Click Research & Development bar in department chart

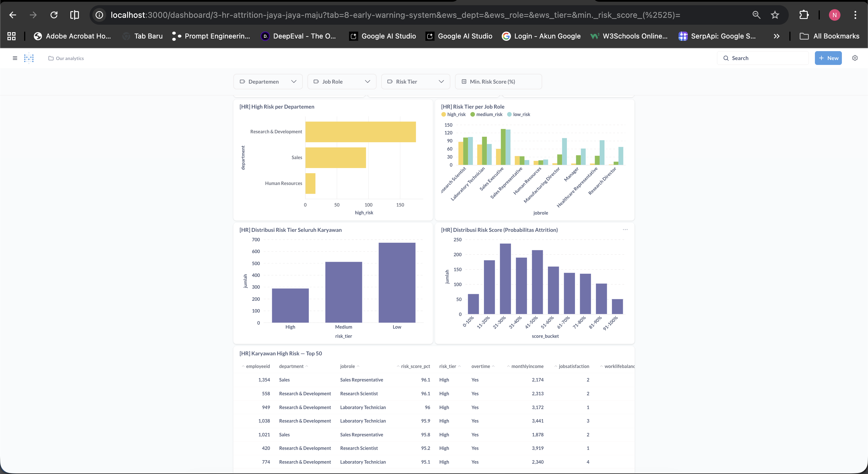point(361,132)
